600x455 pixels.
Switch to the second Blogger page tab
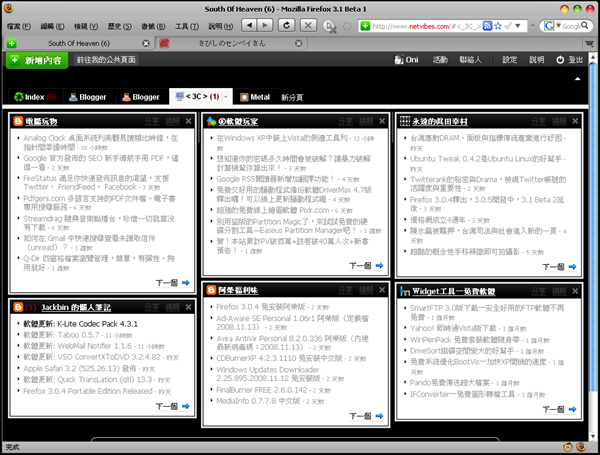[x=140, y=97]
